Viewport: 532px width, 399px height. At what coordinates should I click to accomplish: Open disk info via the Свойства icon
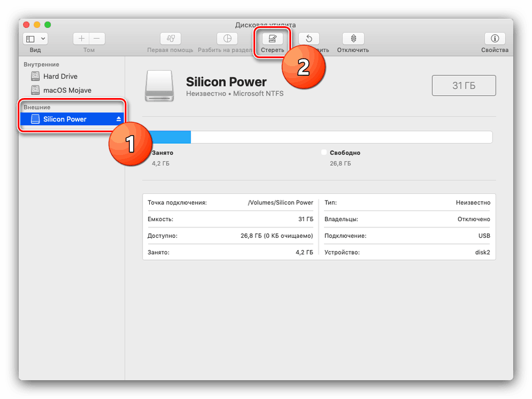click(494, 39)
